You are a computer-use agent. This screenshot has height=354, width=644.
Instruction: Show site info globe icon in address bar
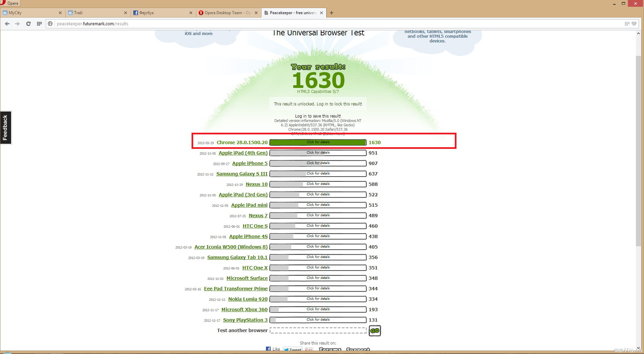(50, 24)
